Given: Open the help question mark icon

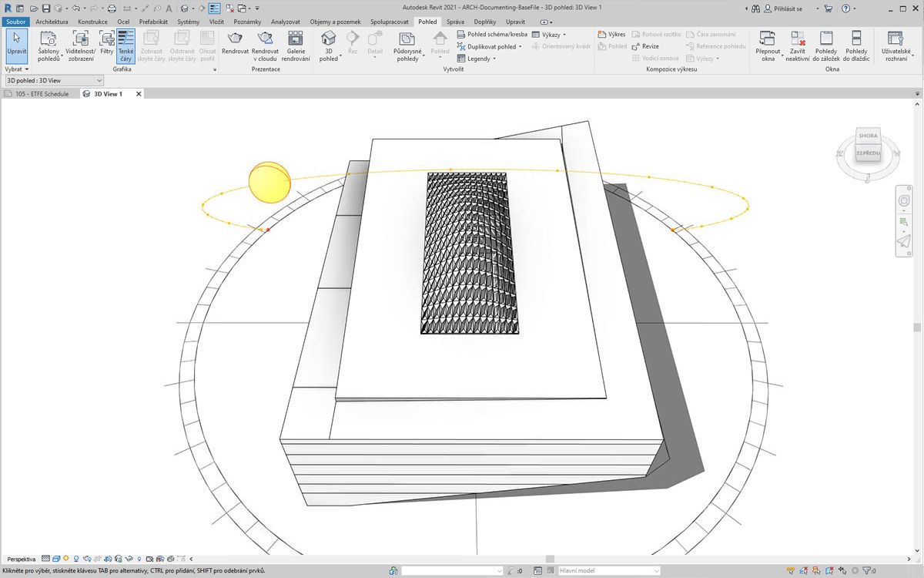Looking at the screenshot, I should click(x=845, y=8).
